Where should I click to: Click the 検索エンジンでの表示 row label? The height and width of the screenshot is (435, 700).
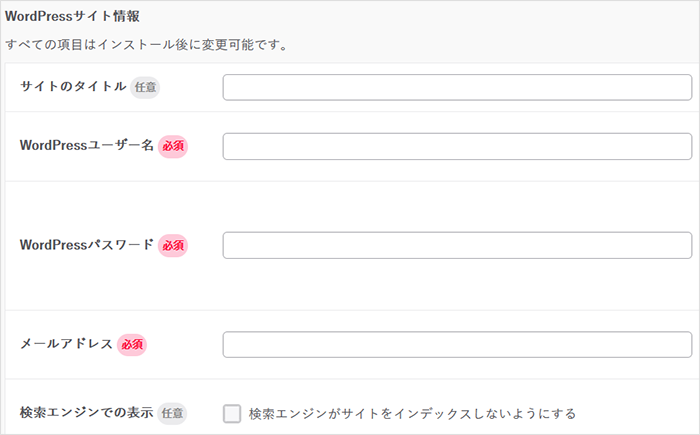coord(86,412)
